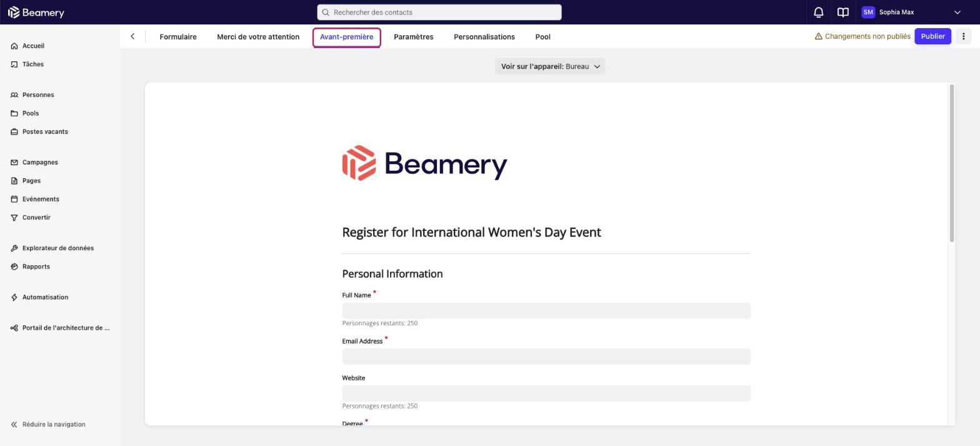Screen dimensions: 980x446
Task: Go to the Paramètres tab
Action: (x=414, y=37)
